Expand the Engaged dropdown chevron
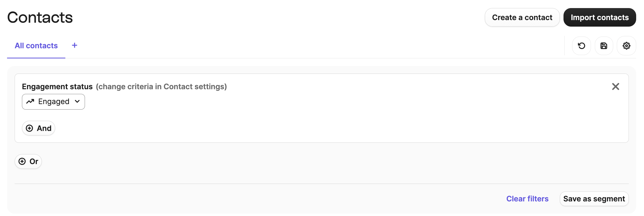This screenshot has width=644, height=216. point(77,101)
